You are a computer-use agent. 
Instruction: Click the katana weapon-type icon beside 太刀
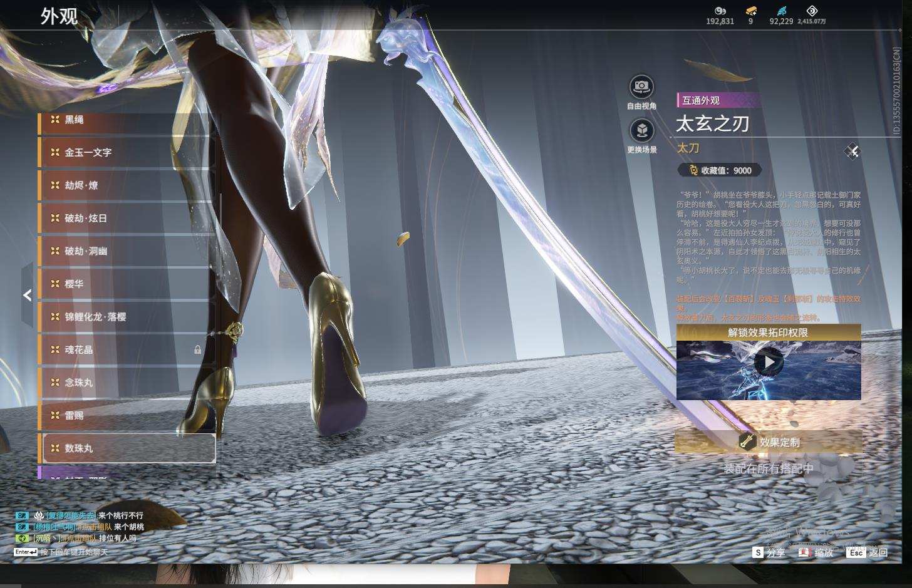click(852, 151)
